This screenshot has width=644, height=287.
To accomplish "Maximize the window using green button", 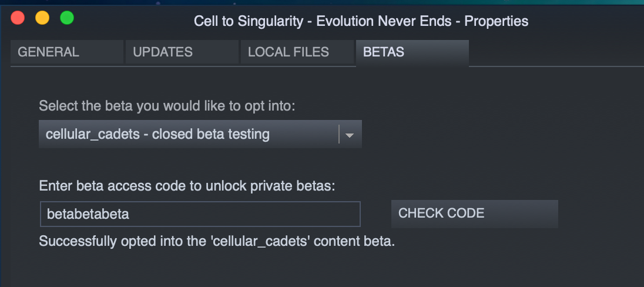I will click(x=67, y=18).
